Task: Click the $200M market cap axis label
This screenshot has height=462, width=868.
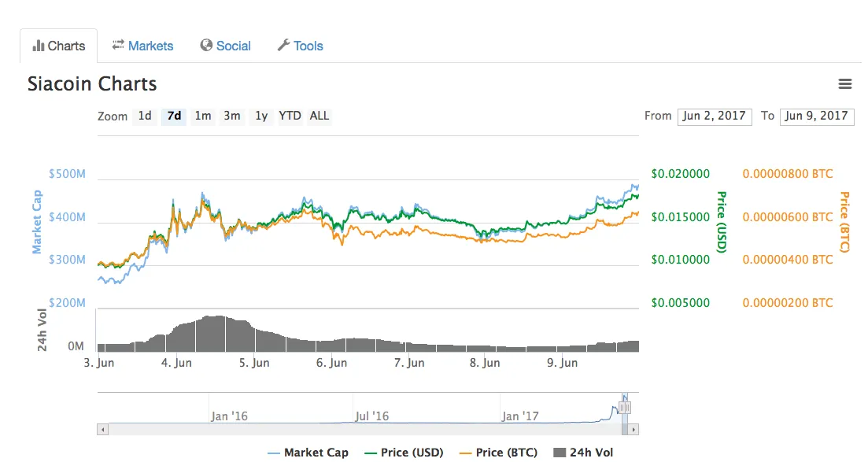Action: coord(67,303)
